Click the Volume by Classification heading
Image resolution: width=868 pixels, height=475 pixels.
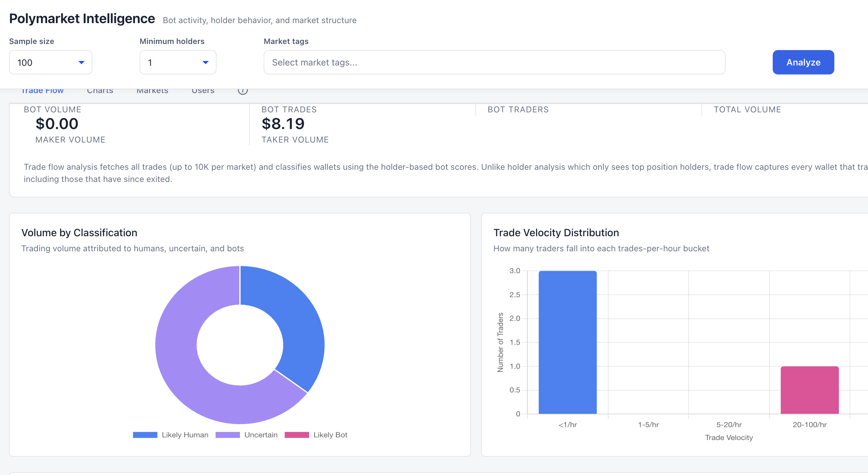[79, 233]
